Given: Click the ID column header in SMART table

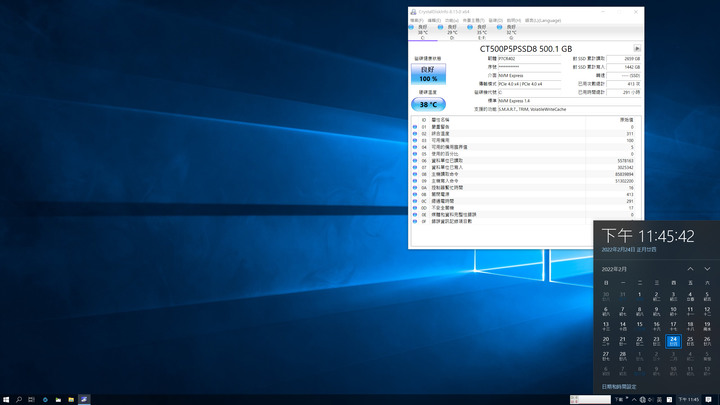Looking at the screenshot, I should coord(424,120).
